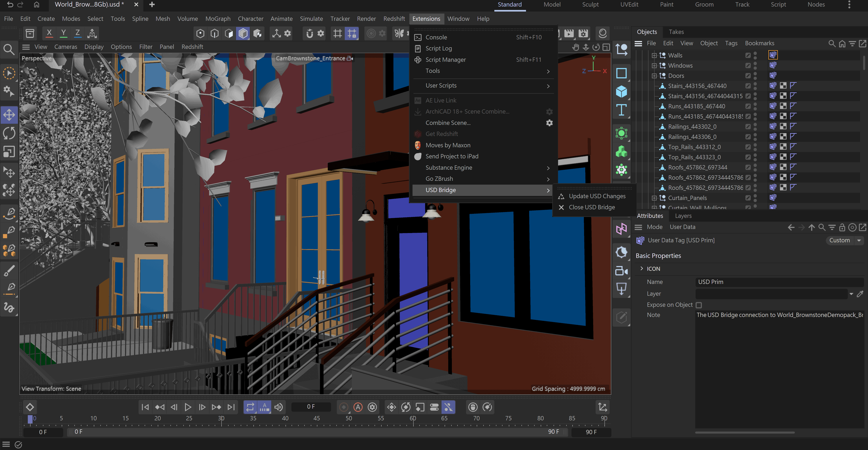868x450 pixels.
Task: Enable Expose on Object checkbox
Action: coord(699,305)
